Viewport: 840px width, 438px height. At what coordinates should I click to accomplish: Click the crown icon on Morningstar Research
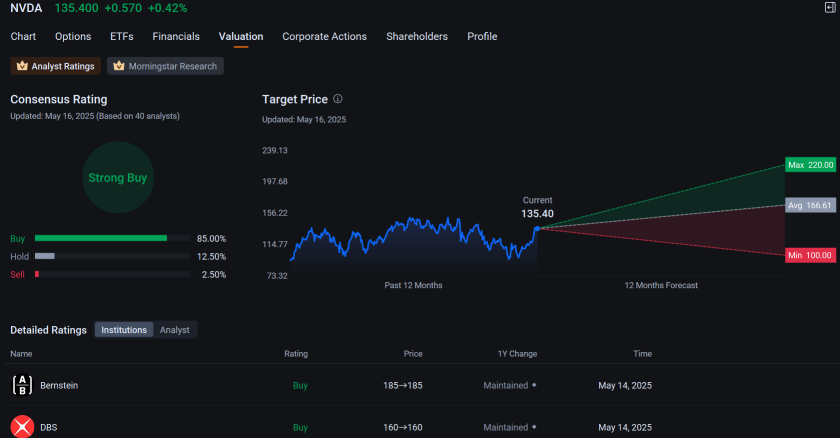(119, 66)
